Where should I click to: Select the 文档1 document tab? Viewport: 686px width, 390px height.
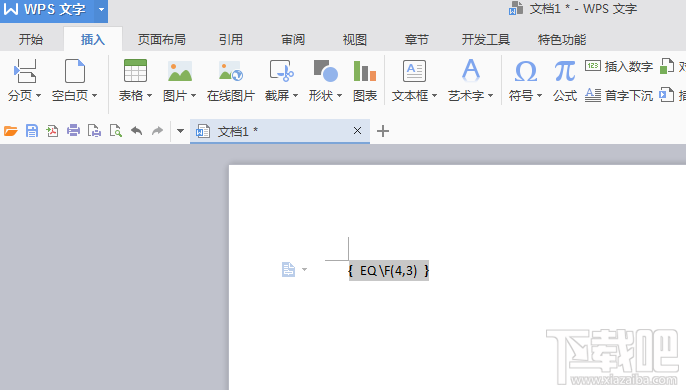point(280,131)
